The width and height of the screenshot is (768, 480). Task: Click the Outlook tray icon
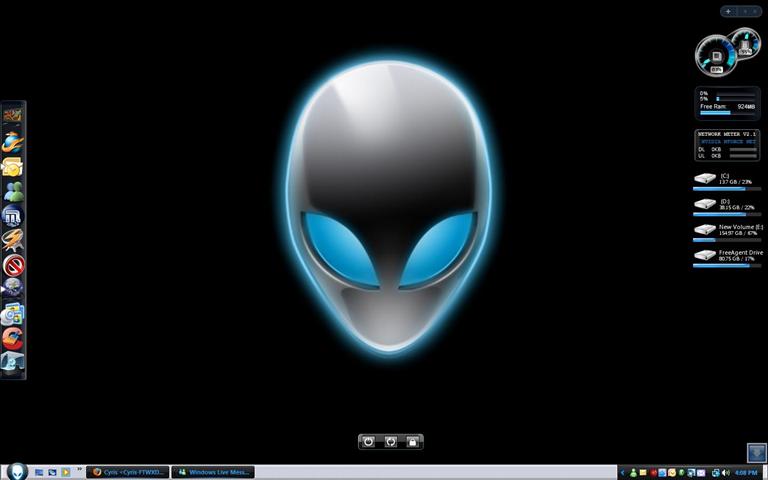(x=672, y=473)
